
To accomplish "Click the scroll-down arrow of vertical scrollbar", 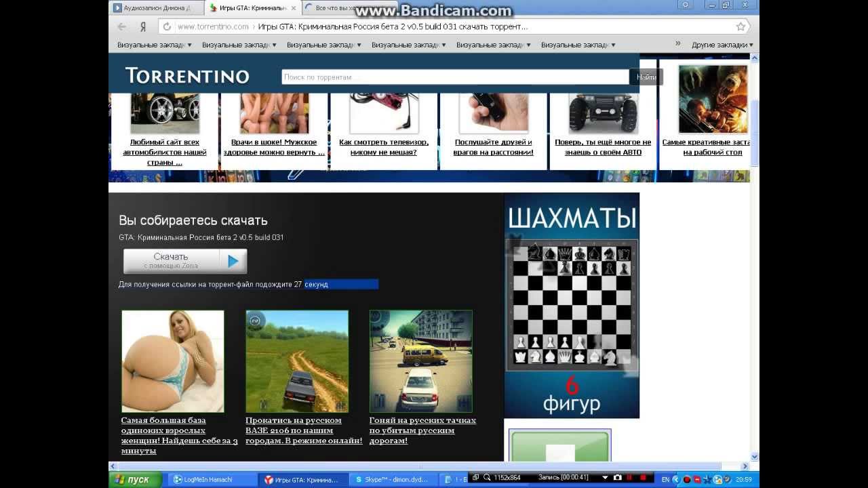I will point(755,457).
